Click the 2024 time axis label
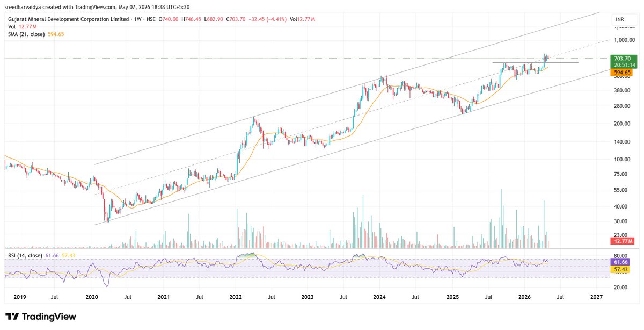Image resolution: width=644 pixels, height=330 pixels. click(x=379, y=297)
